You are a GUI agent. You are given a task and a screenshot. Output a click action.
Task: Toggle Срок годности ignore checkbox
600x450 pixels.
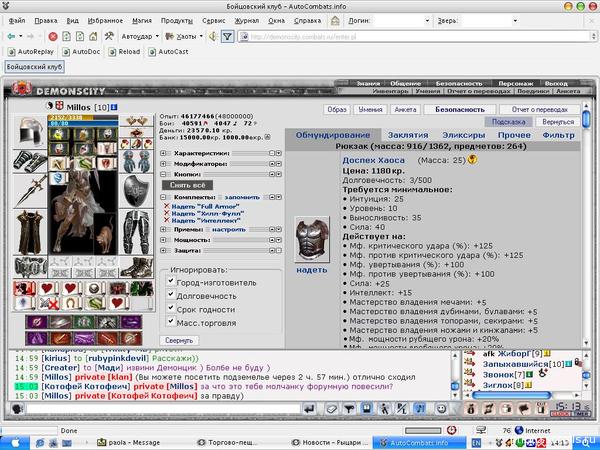coord(171,308)
